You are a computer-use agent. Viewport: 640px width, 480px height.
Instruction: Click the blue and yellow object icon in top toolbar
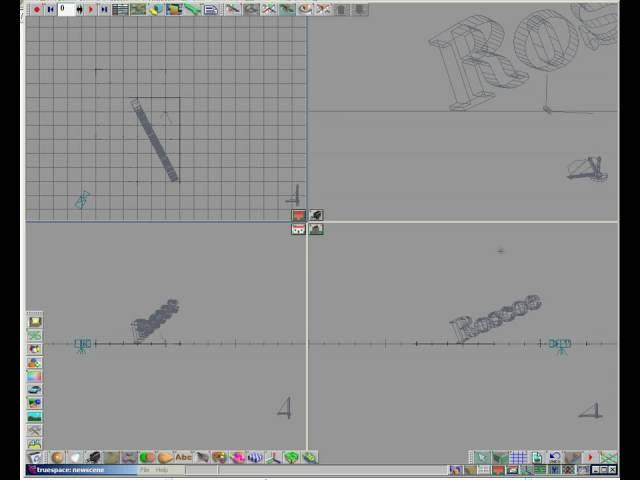[156, 9]
